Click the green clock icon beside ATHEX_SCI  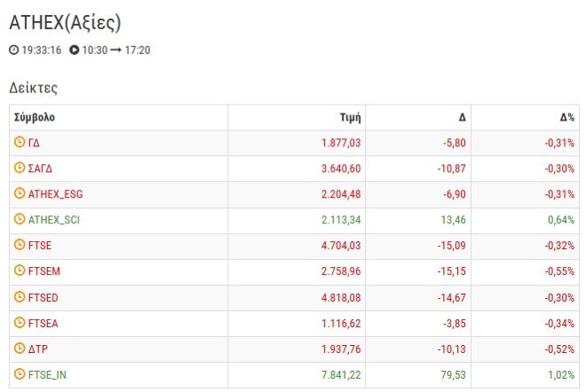point(20,219)
